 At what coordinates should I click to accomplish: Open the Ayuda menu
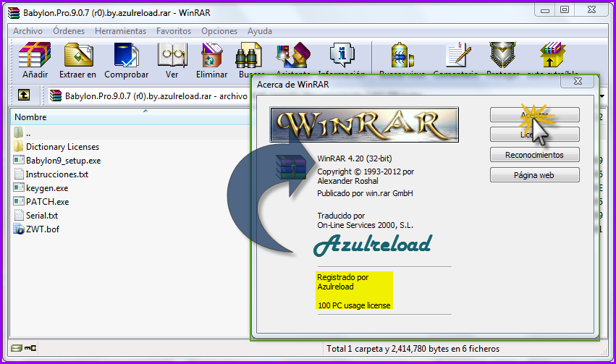[260, 31]
